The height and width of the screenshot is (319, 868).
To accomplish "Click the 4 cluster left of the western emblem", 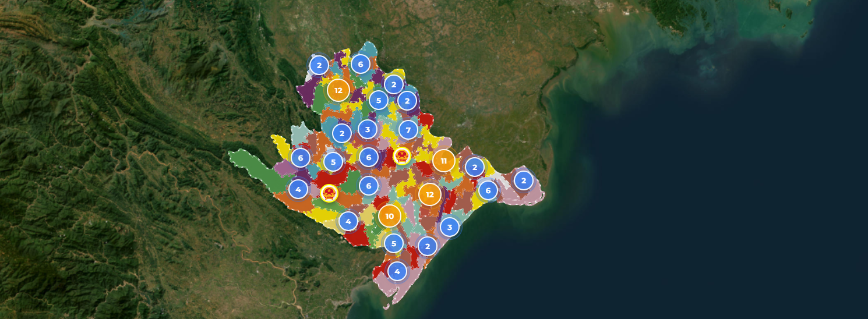I will [298, 189].
